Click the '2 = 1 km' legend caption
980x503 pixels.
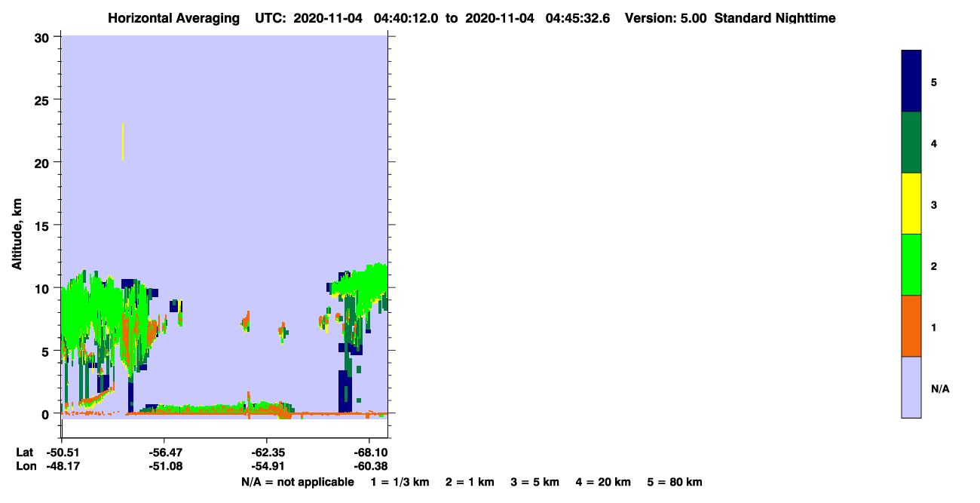click(470, 482)
